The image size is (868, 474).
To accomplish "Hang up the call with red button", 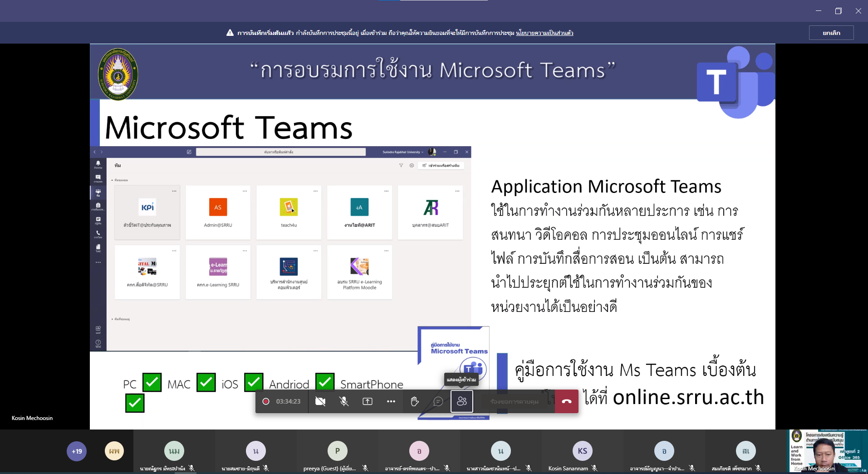I will (x=567, y=401).
